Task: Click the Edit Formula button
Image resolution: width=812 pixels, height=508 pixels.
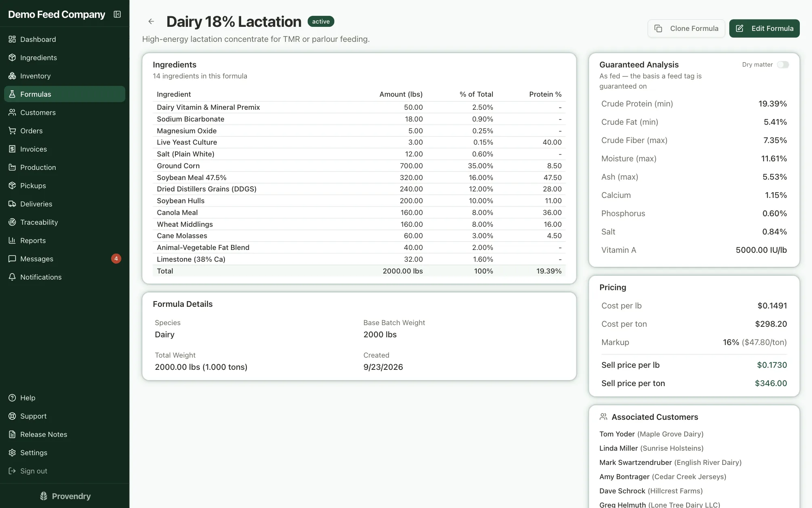Action: (764, 28)
